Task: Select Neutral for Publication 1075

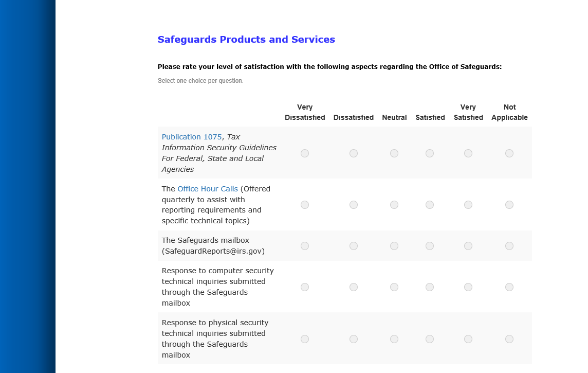Action: tap(394, 153)
